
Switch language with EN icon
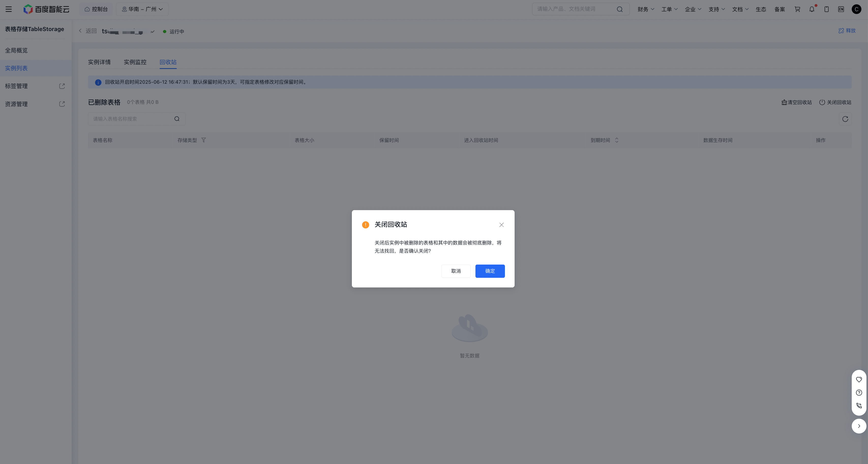841,9
